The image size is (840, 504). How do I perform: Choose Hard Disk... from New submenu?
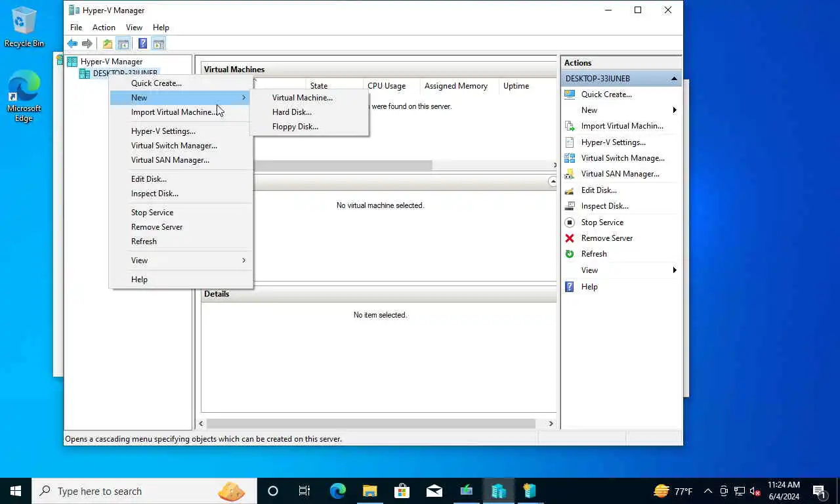pos(309,112)
